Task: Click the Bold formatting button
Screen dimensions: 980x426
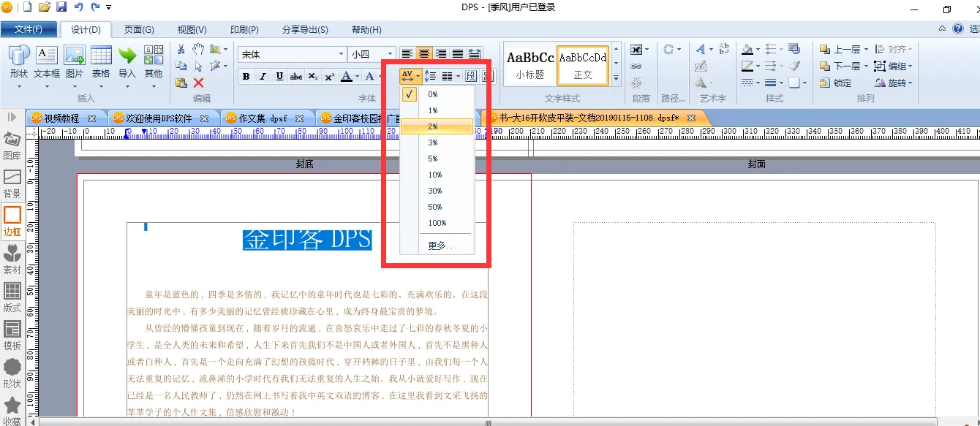Action: [246, 77]
